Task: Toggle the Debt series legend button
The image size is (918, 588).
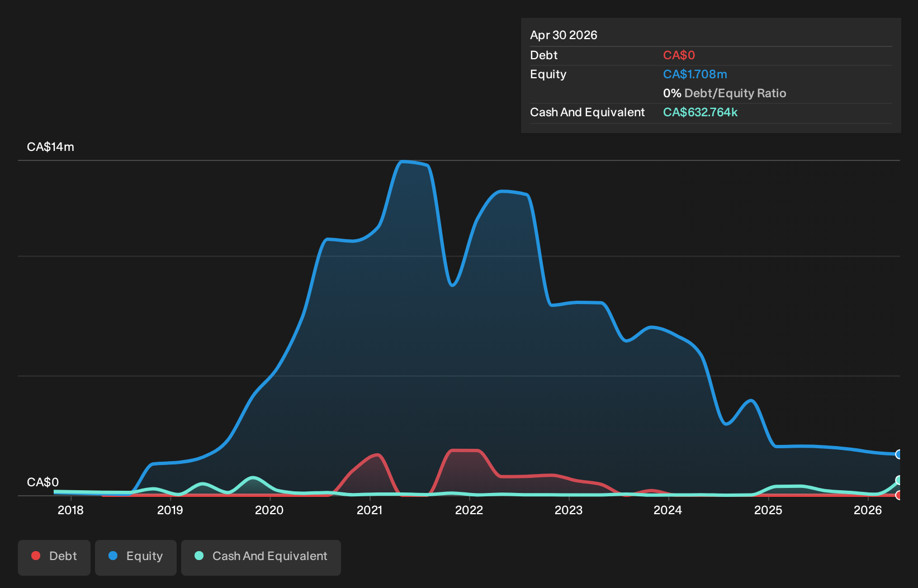Action: coord(54,557)
